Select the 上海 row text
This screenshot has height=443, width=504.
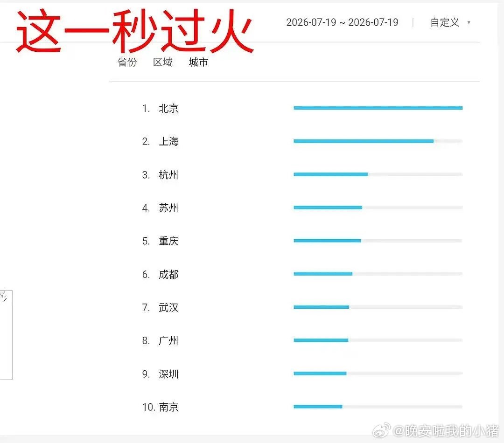[168, 141]
